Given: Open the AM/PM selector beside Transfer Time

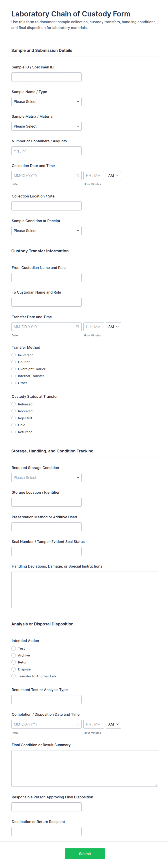Looking at the screenshot, I should pyautogui.click(x=113, y=326).
